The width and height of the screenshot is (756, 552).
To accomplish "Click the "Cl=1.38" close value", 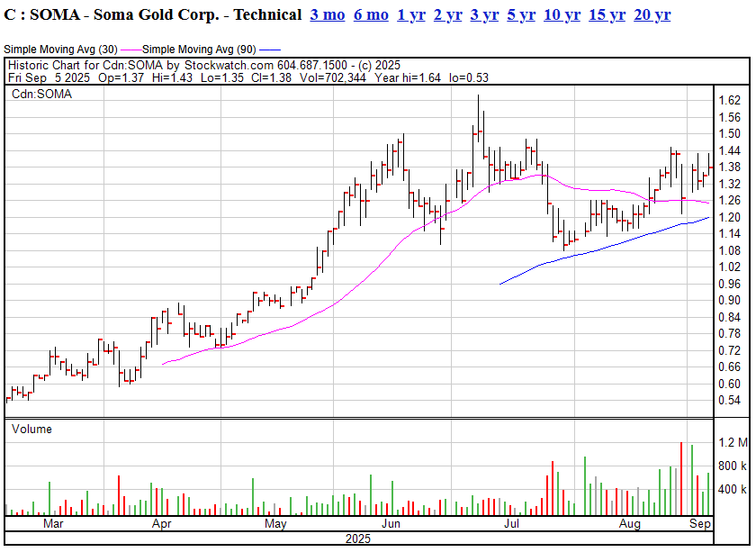I will click(272, 77).
